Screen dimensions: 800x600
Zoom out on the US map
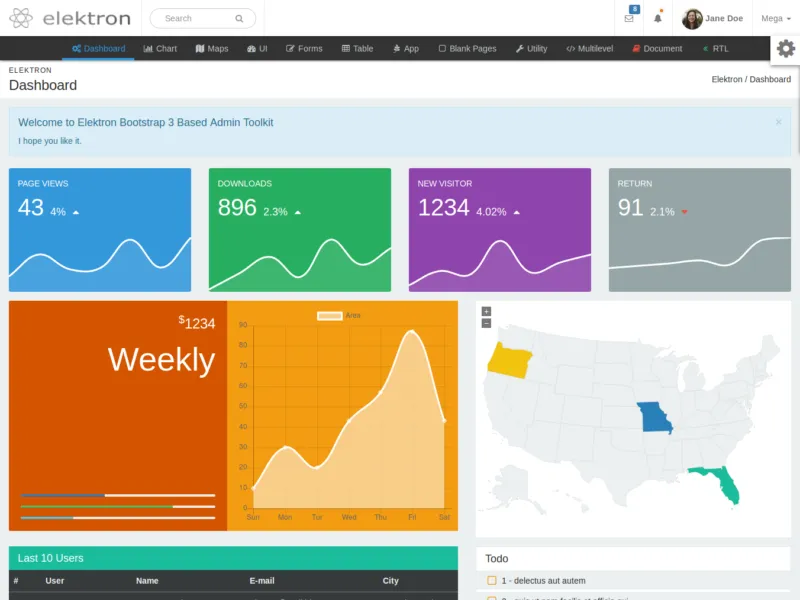tap(486, 323)
